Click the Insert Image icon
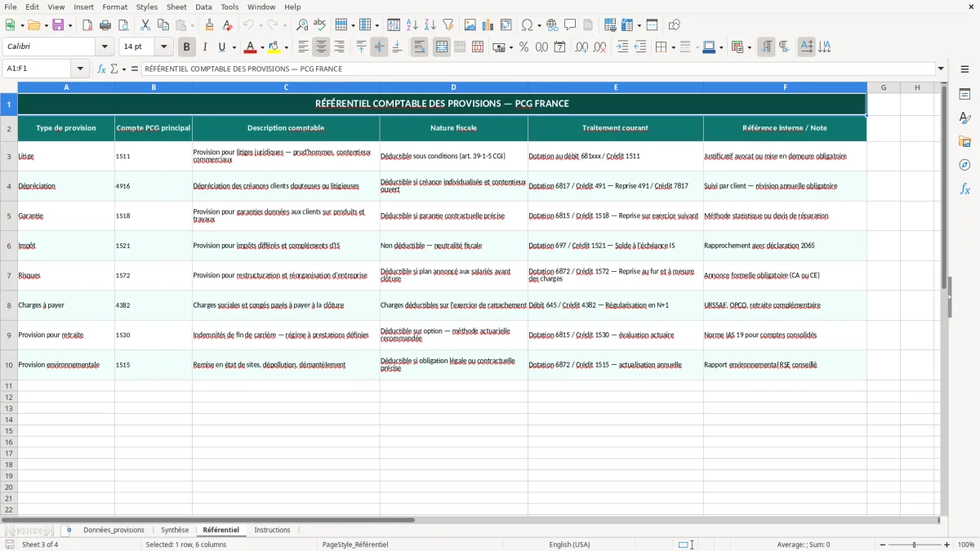 [470, 25]
